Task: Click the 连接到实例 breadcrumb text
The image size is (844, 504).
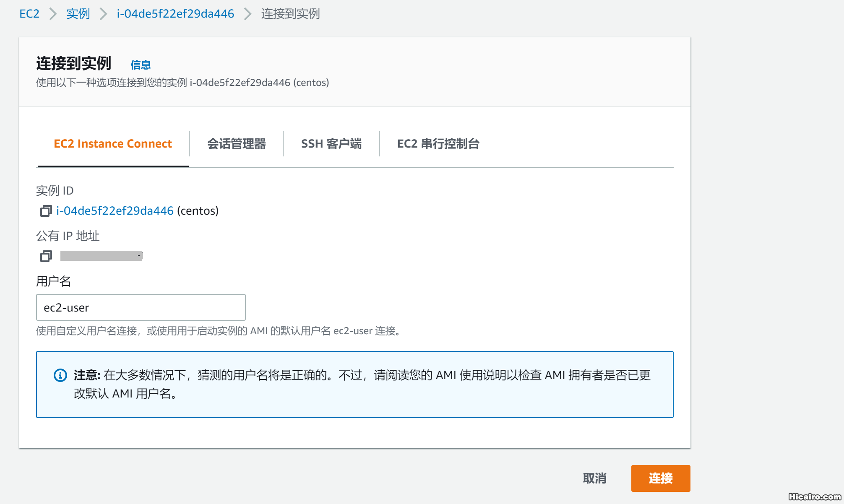Action: tap(289, 13)
